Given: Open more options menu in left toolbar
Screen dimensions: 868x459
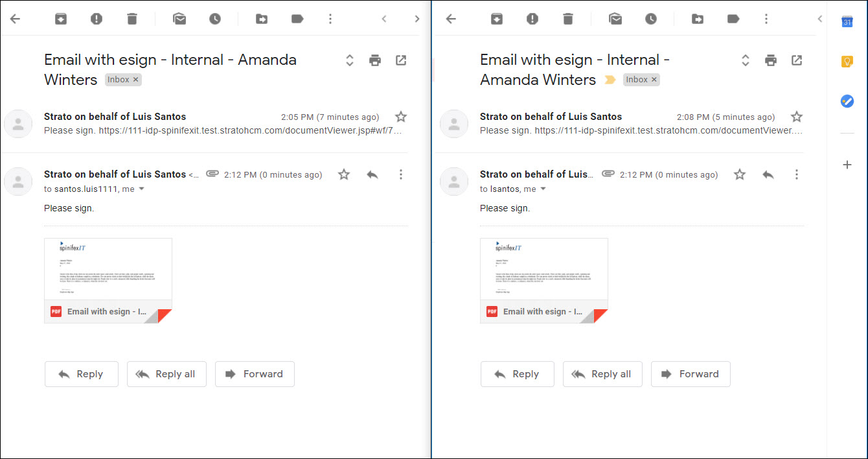Looking at the screenshot, I should coord(330,19).
